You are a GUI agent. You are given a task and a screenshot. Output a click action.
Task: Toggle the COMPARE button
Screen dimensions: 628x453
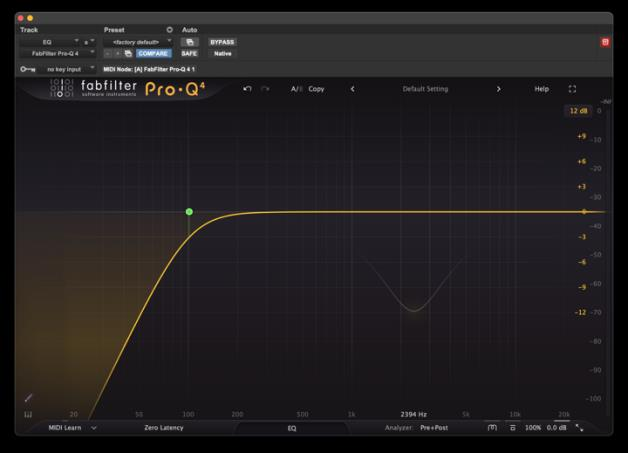pyautogui.click(x=153, y=53)
